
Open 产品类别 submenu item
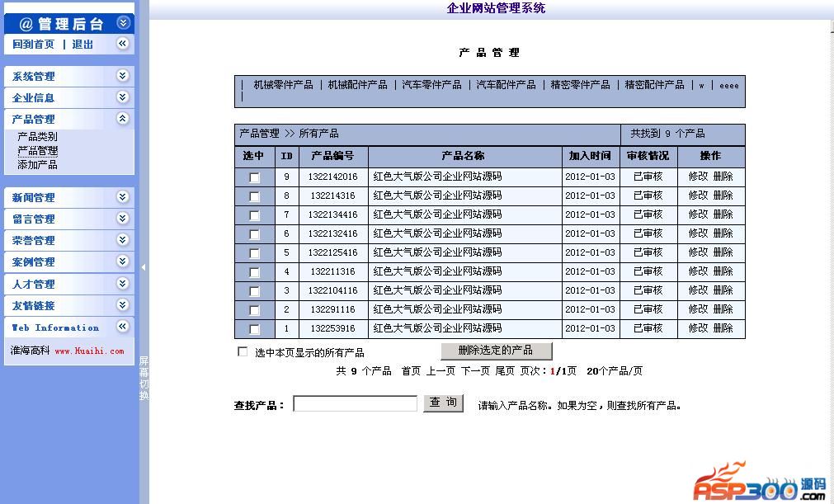tap(37, 137)
